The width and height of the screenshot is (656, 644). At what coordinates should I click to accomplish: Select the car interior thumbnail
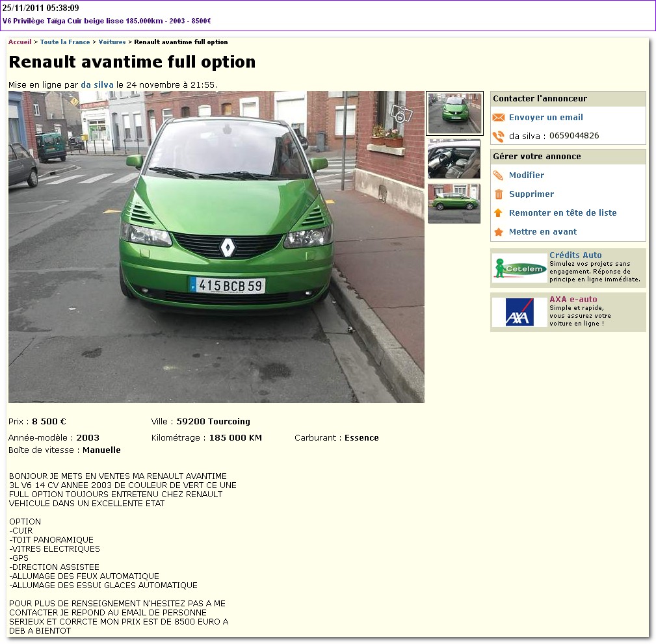pos(454,159)
